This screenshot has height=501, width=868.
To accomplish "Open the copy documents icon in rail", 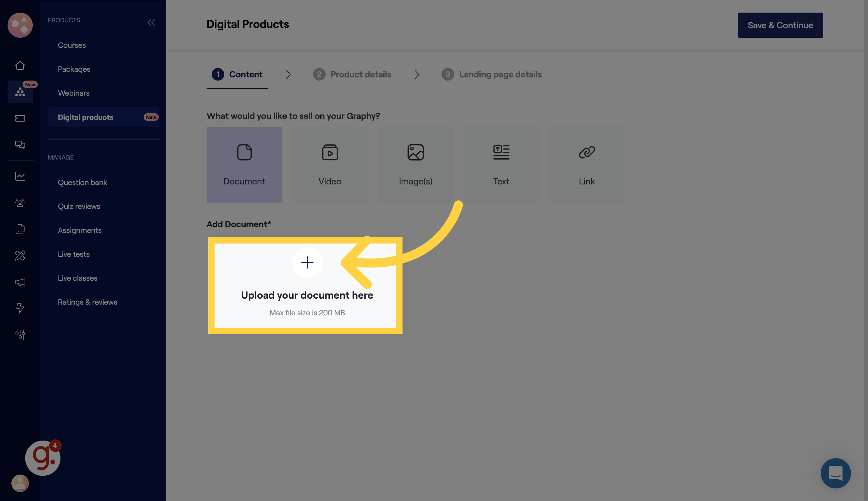I will pyautogui.click(x=20, y=229).
